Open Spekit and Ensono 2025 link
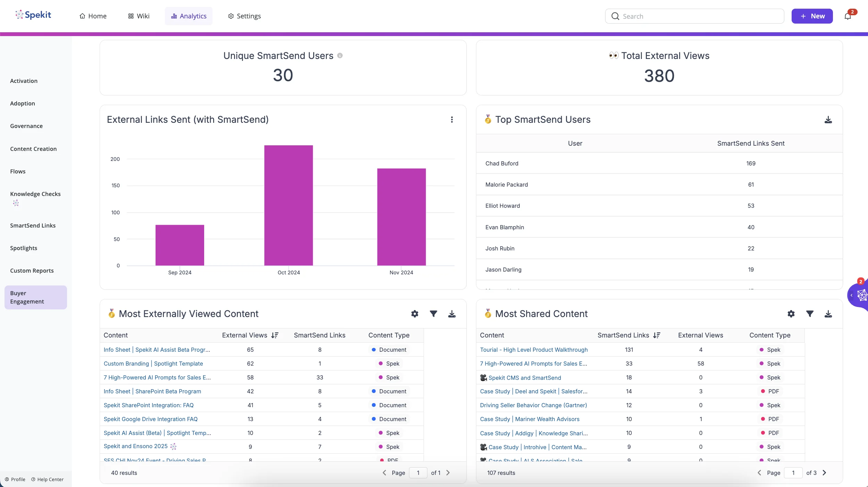Screen dimensions: 868x487 point(135,446)
